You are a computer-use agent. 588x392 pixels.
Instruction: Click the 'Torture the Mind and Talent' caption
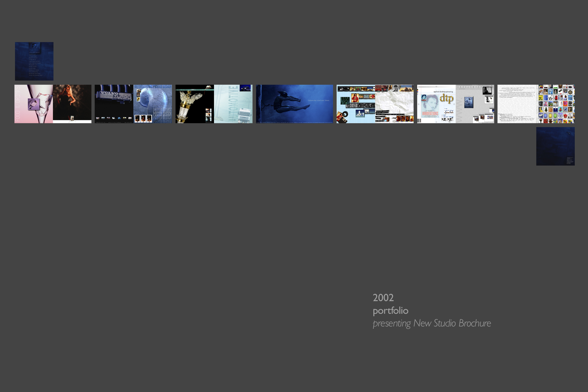click(x=319, y=101)
